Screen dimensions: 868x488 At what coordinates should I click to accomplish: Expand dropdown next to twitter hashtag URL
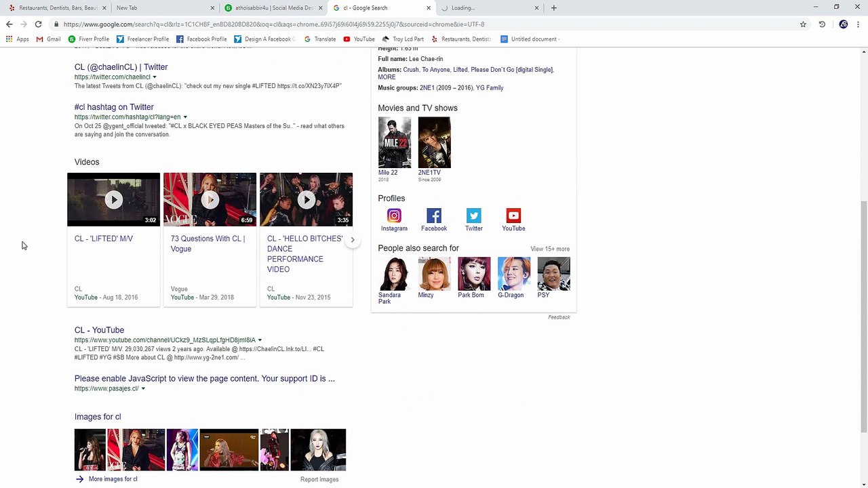[185, 117]
